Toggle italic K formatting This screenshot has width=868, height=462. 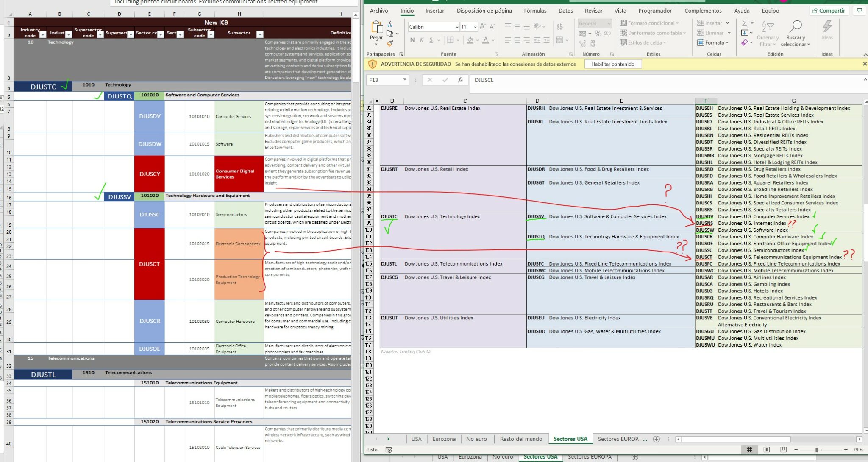point(422,40)
